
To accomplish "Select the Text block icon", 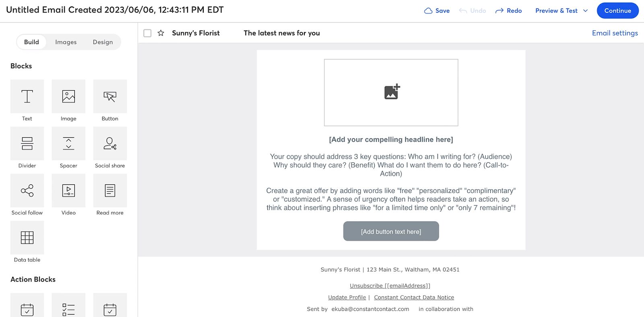I will [27, 97].
